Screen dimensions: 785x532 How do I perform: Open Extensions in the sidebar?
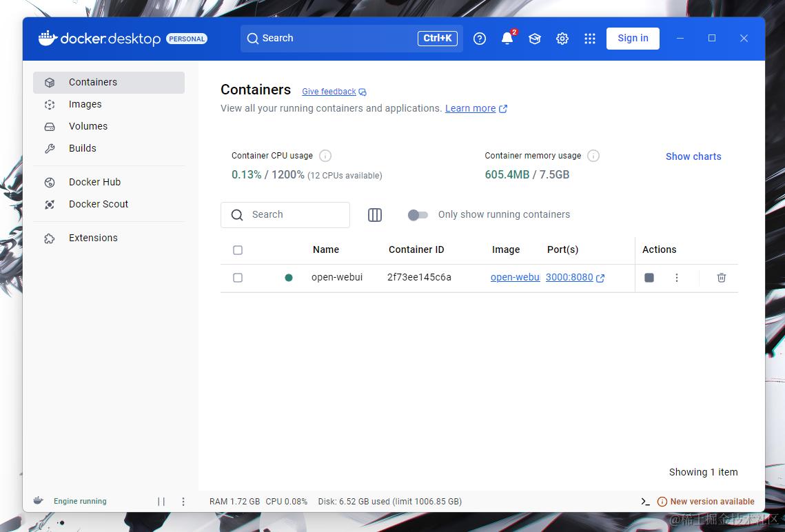click(109, 238)
